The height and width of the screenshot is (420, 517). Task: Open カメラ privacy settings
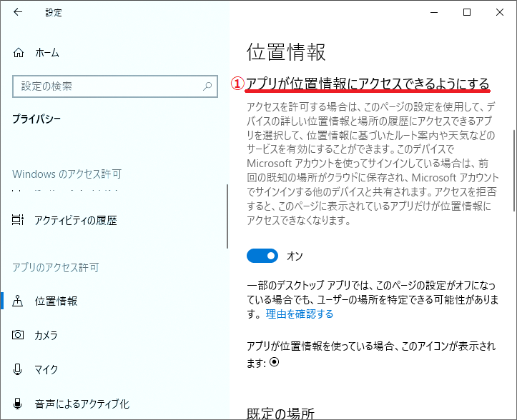coord(46,335)
